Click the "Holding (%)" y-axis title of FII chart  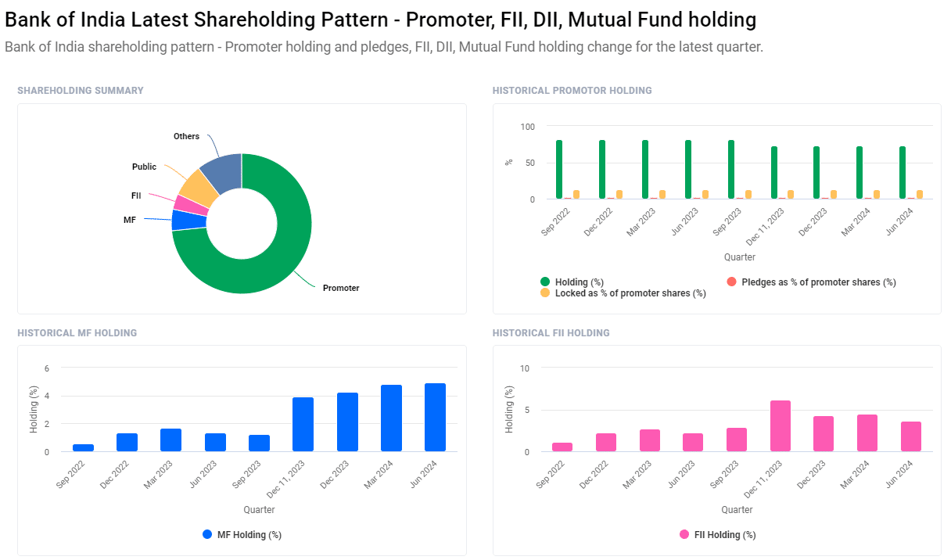509,409
